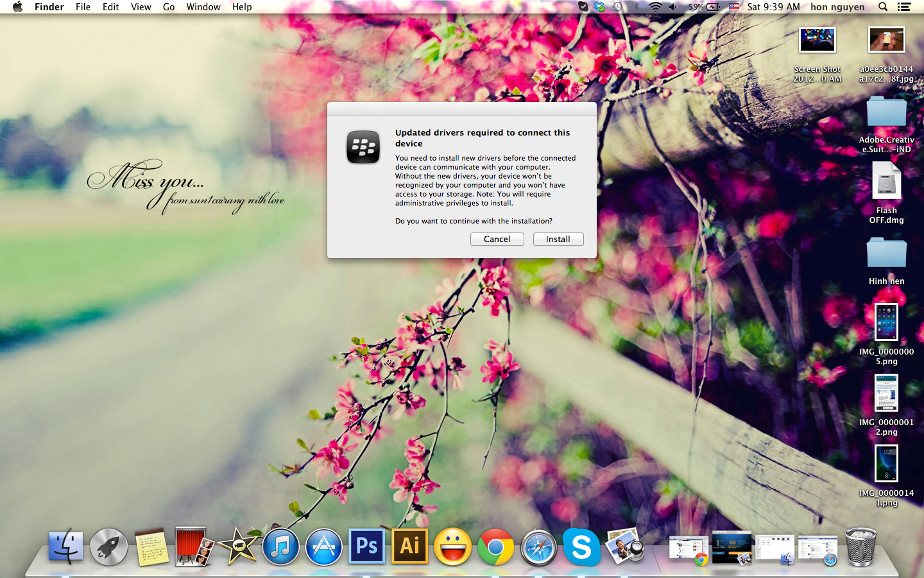Open the Apple menu

click(17, 7)
